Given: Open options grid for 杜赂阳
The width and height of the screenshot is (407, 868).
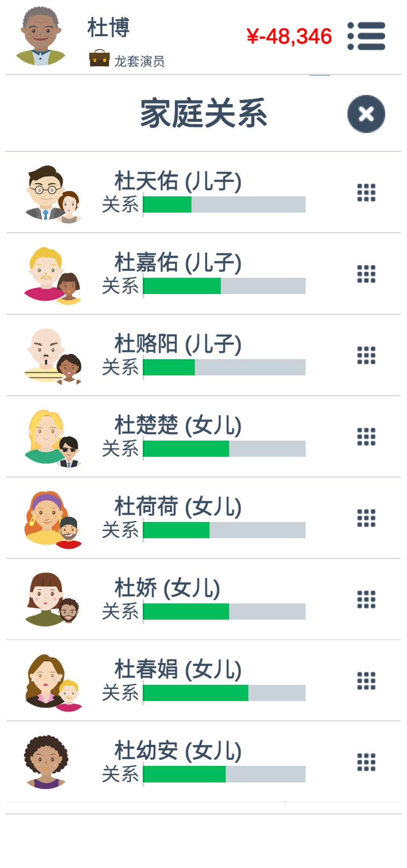Looking at the screenshot, I should (x=366, y=355).
